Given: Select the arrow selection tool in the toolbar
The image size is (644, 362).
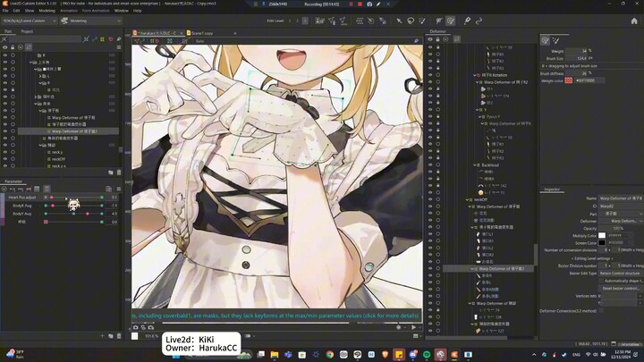Looking at the screenshot, I should 399,21.
